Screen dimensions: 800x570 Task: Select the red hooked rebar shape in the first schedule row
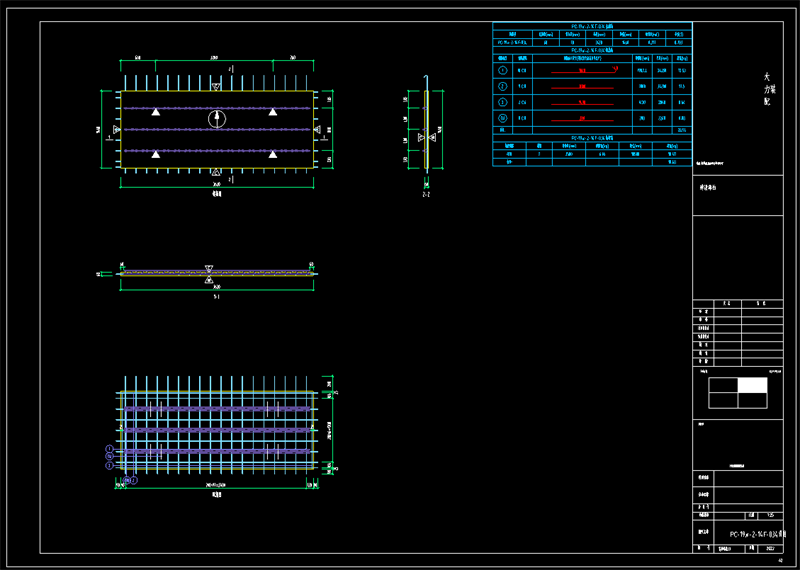pyautogui.click(x=585, y=70)
